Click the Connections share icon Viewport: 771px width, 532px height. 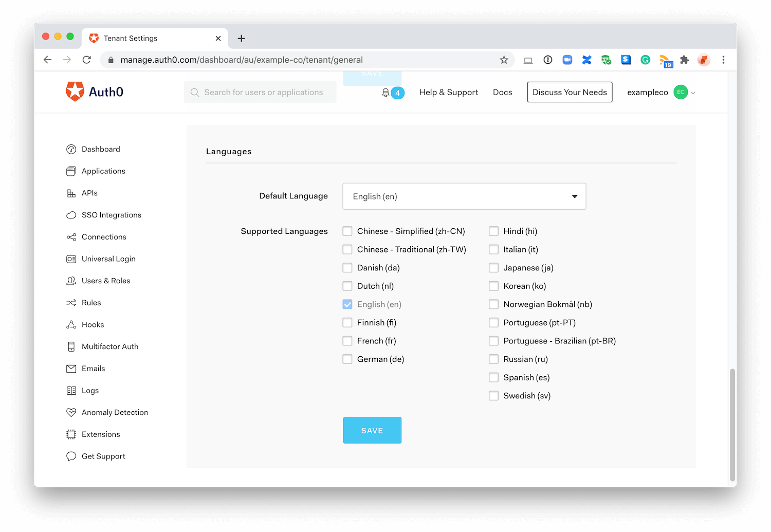[71, 237]
